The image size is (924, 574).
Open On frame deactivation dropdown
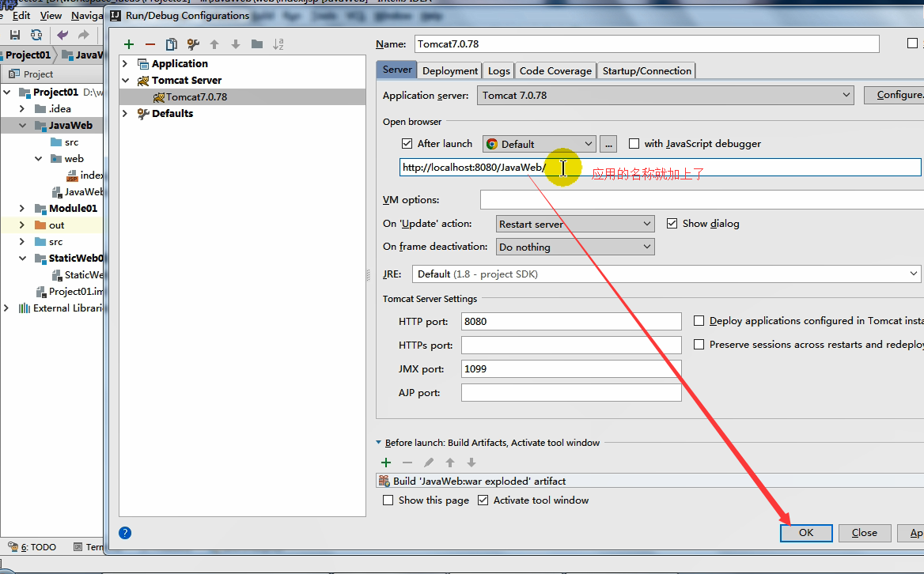click(575, 247)
